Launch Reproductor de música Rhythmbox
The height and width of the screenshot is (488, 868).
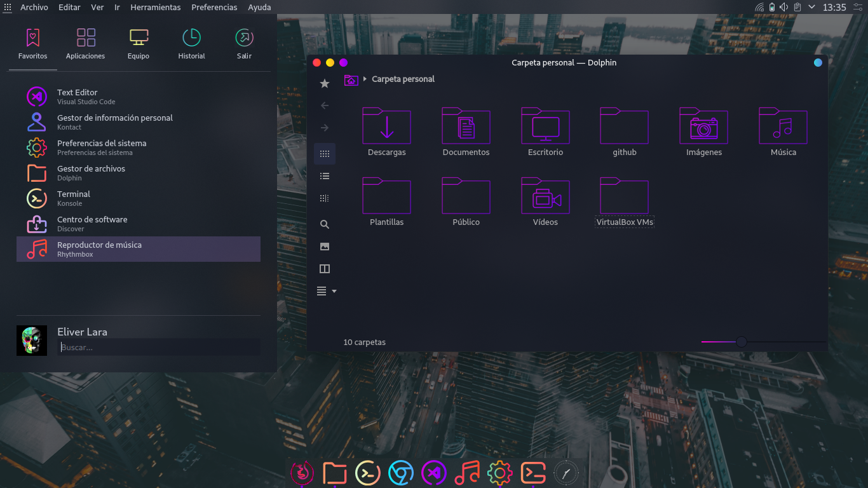[x=139, y=249]
